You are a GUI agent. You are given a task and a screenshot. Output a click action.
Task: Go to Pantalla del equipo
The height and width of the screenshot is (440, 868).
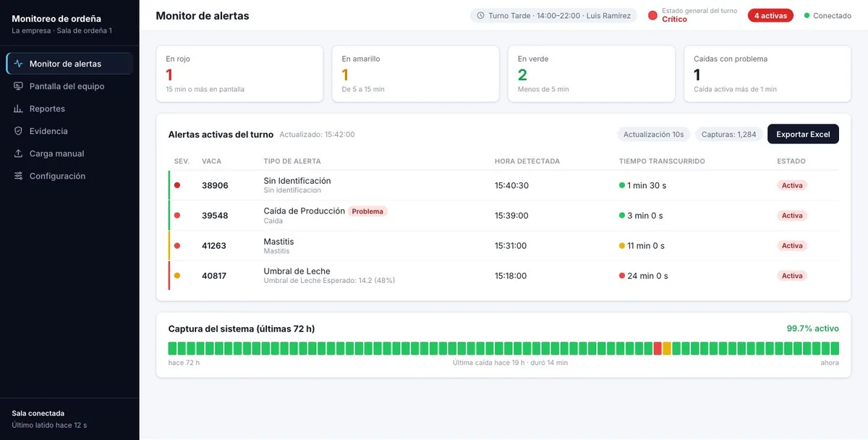69,86
